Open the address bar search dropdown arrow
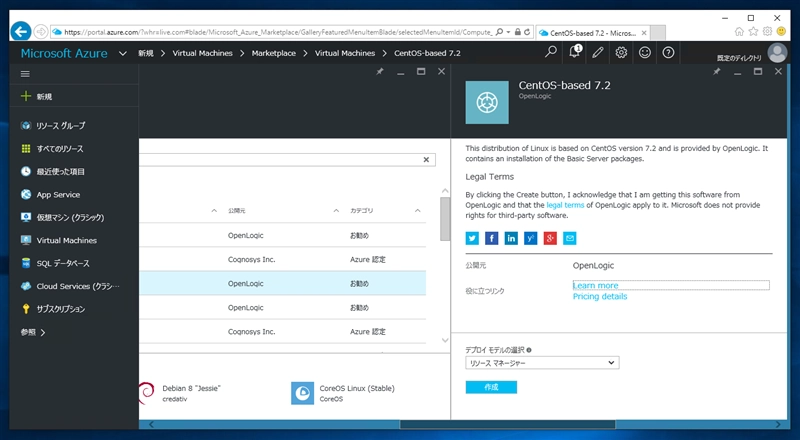Viewport: 800px width, 440px height. click(x=508, y=32)
